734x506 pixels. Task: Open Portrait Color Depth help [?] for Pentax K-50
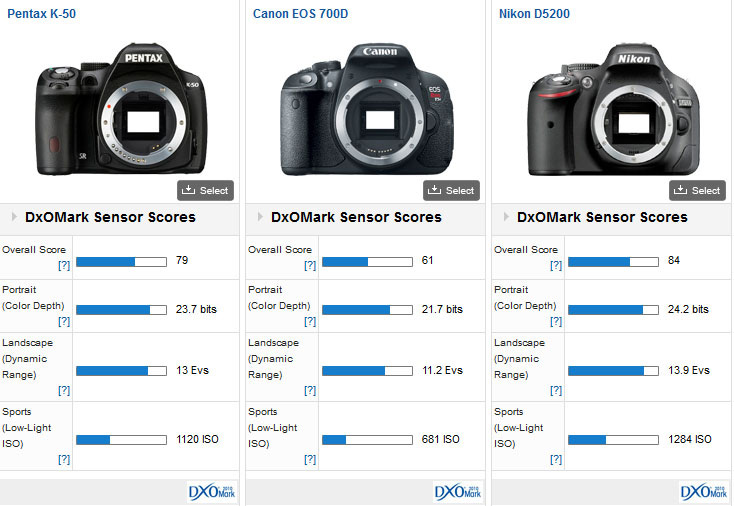pyautogui.click(x=64, y=321)
